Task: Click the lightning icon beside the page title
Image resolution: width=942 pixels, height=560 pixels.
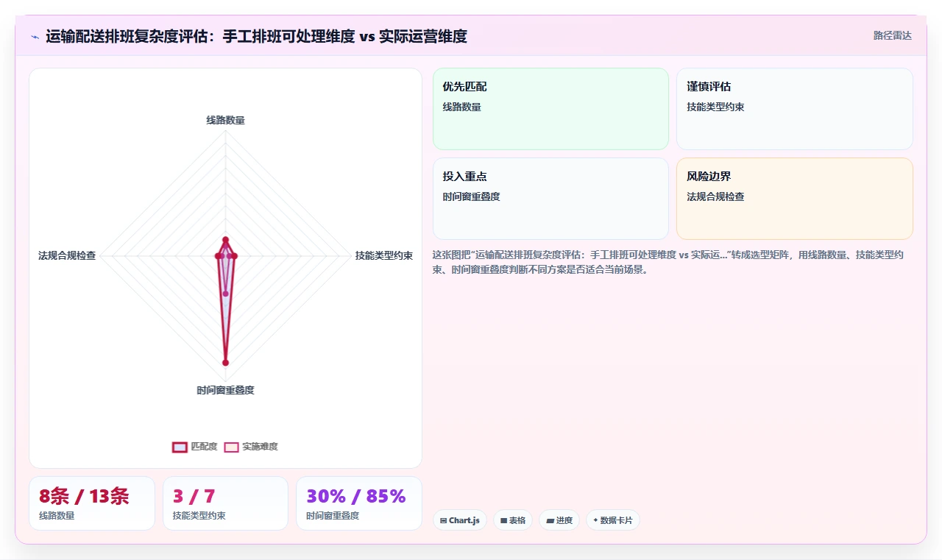Action: (x=35, y=37)
